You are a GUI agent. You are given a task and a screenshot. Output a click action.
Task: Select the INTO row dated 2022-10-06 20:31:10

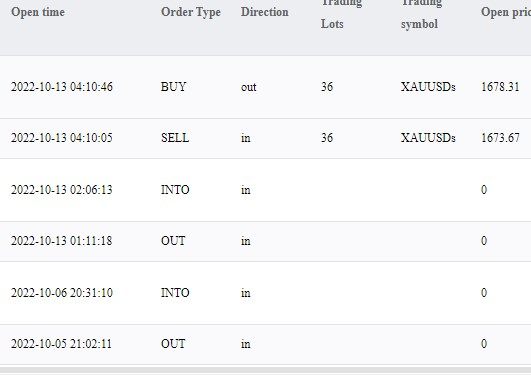click(266, 293)
